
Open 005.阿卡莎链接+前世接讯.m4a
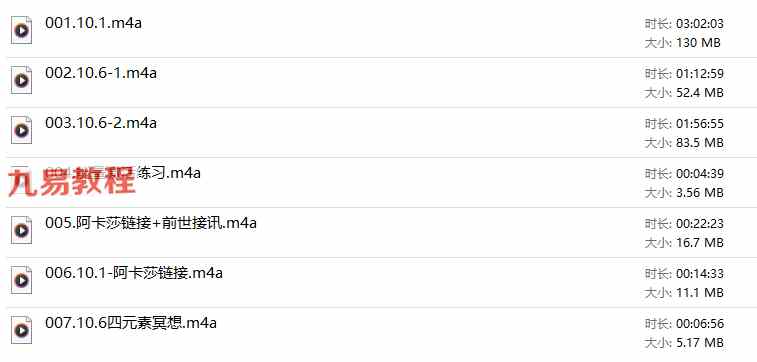(x=151, y=223)
